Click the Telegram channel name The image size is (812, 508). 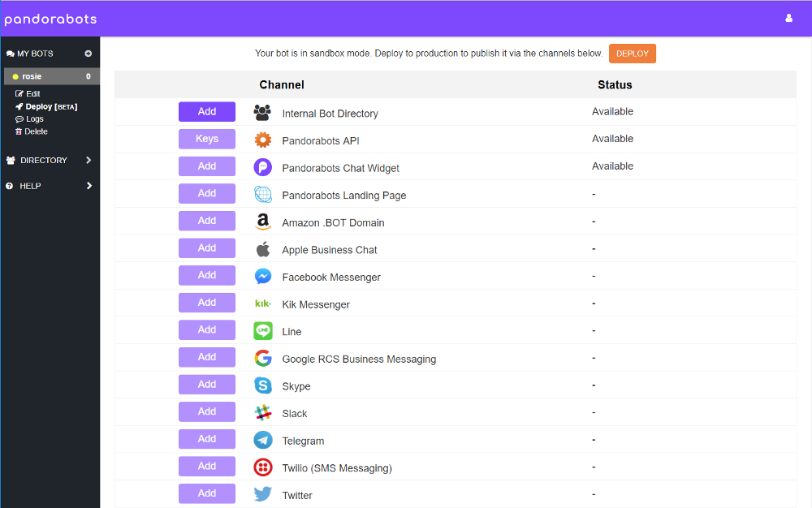pos(303,441)
